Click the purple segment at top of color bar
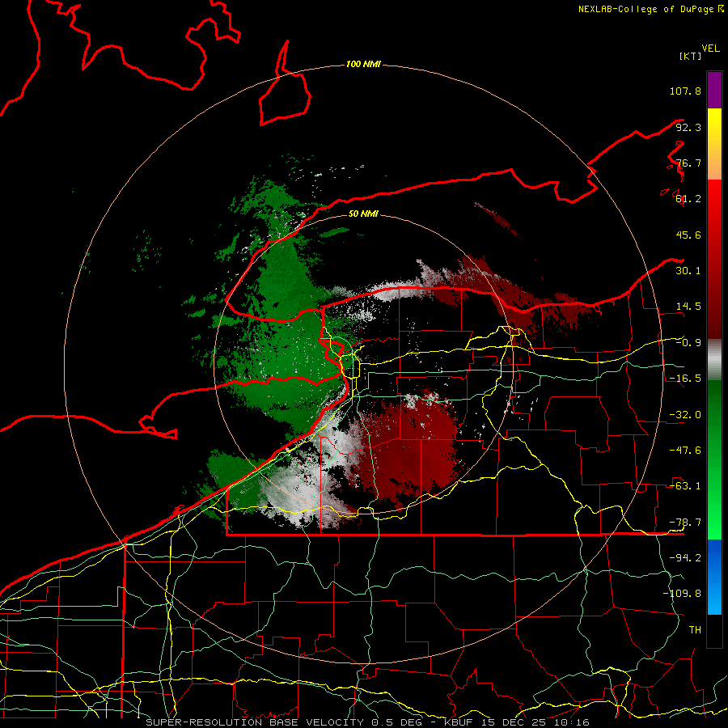This screenshot has height=728, width=728. (714, 90)
